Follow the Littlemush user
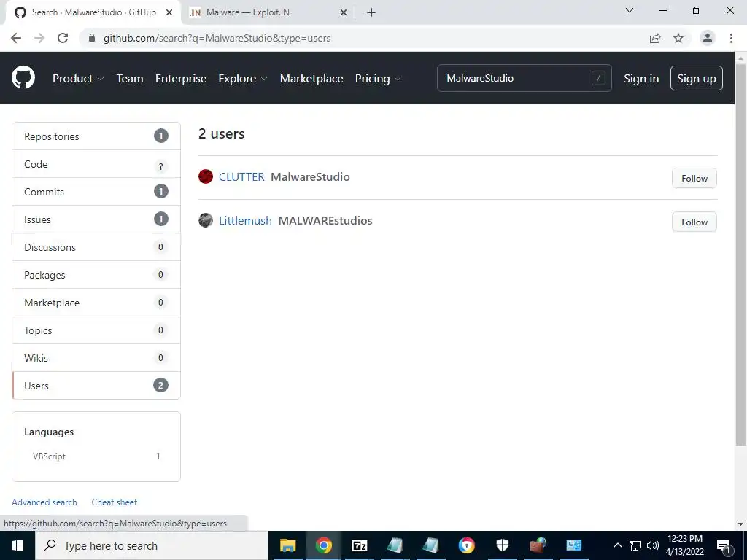 tap(694, 222)
